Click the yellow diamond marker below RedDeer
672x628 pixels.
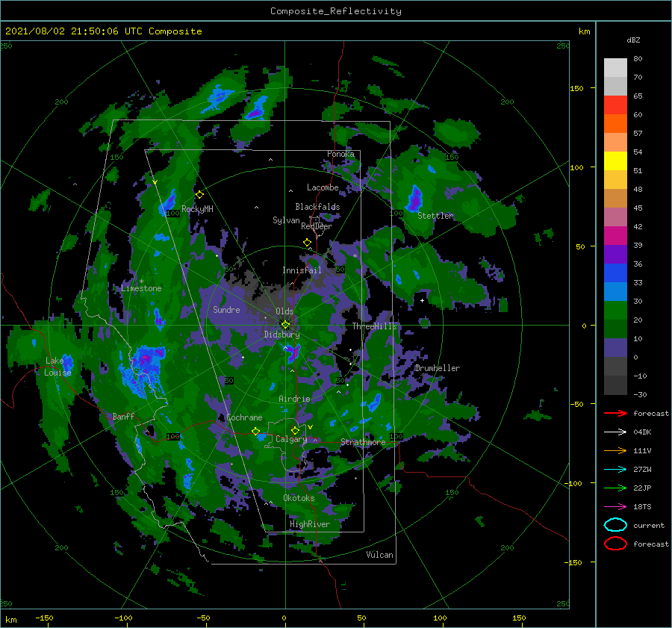click(308, 242)
